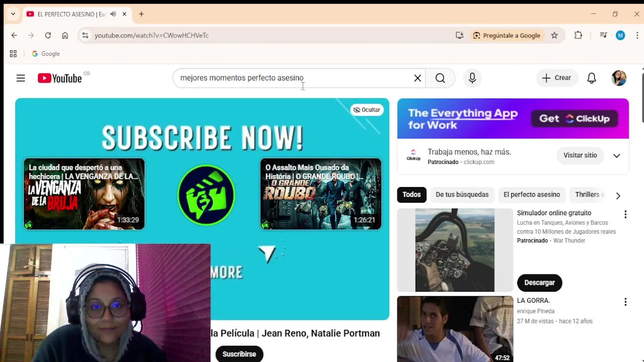The image size is (644, 362).
Task: Show more filter chips with right arrow
Action: [618, 196]
